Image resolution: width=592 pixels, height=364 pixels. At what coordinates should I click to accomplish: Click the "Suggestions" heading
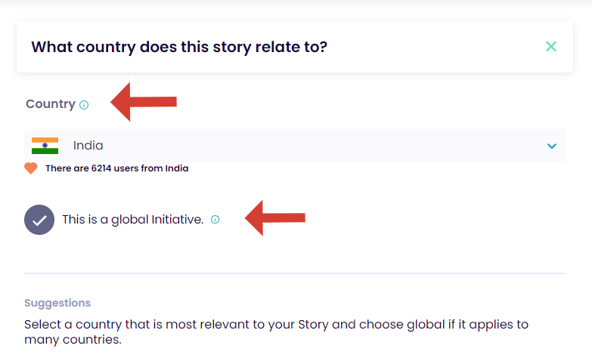click(x=57, y=303)
